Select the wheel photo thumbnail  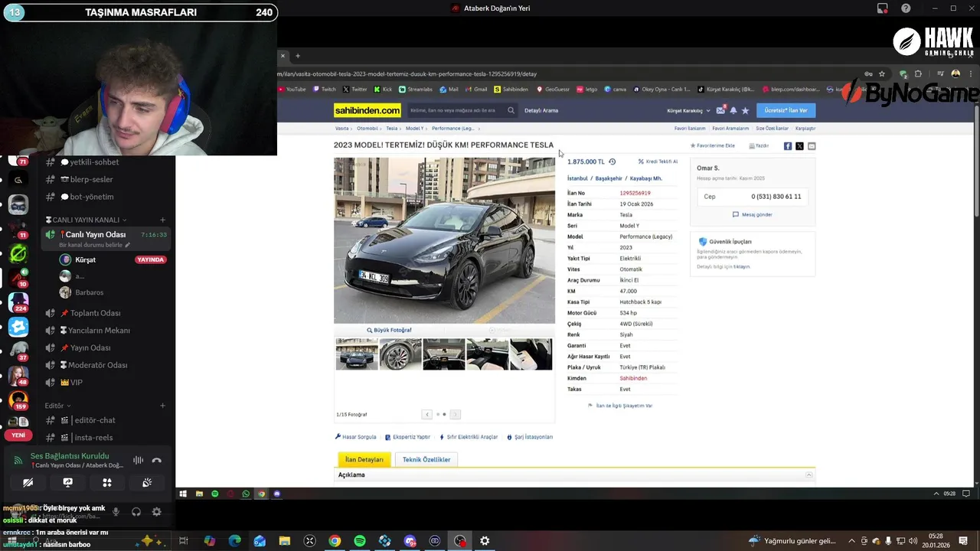pyautogui.click(x=400, y=354)
